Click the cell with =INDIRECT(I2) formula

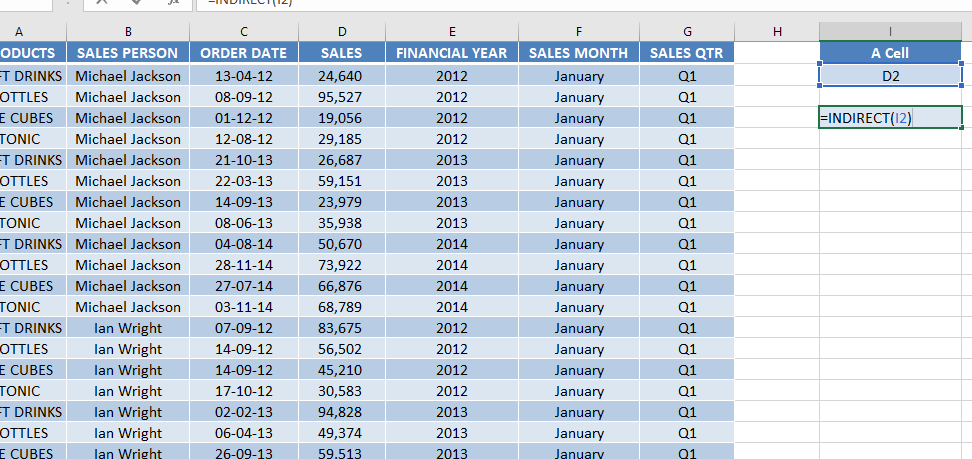[x=890, y=117]
